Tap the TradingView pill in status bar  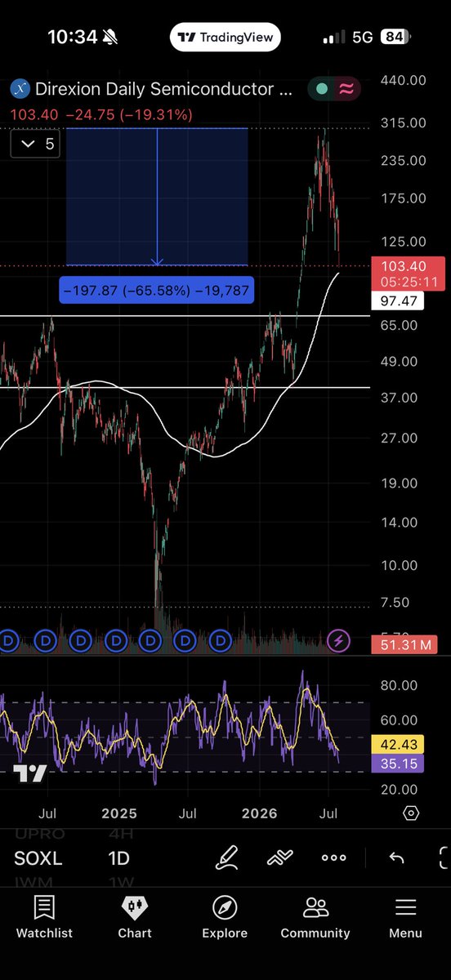(x=225, y=37)
